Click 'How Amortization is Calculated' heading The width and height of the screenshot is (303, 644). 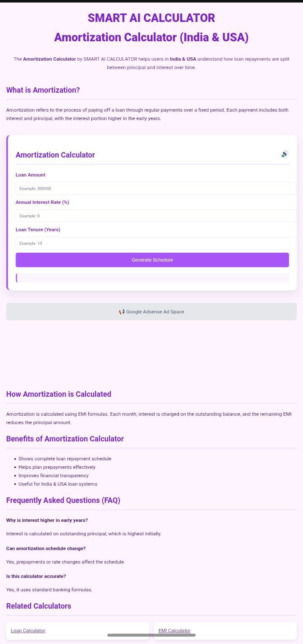(58, 394)
